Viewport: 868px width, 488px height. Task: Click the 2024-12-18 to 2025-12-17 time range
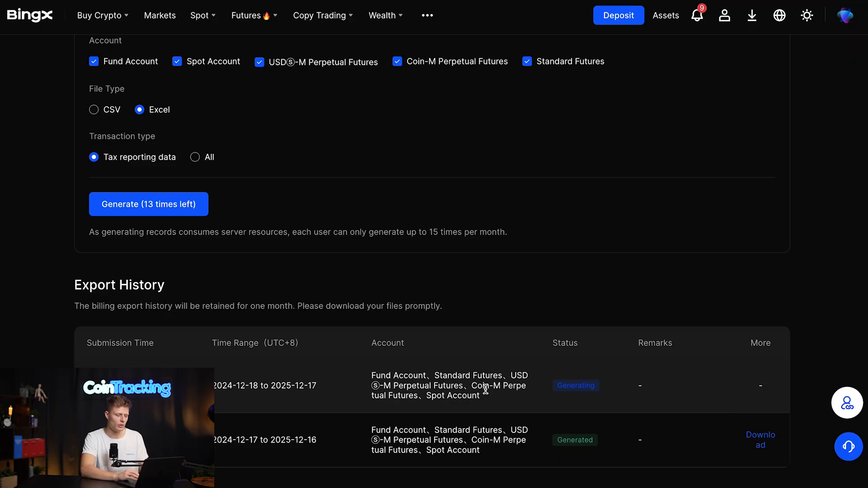(x=265, y=385)
